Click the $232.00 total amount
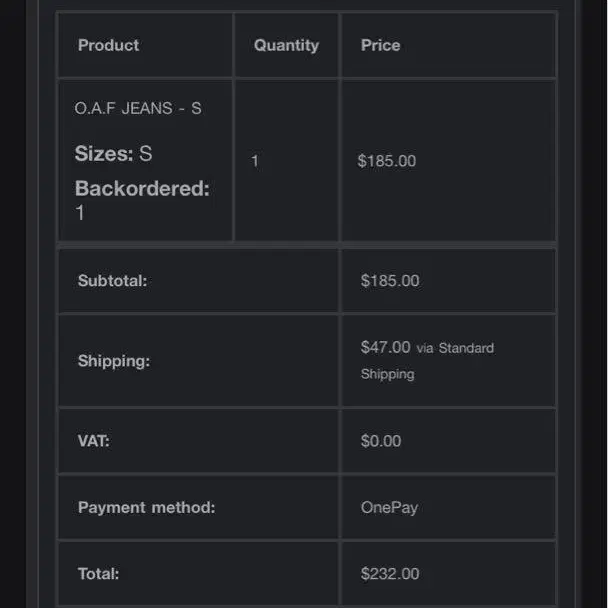The width and height of the screenshot is (608, 608). (x=390, y=574)
